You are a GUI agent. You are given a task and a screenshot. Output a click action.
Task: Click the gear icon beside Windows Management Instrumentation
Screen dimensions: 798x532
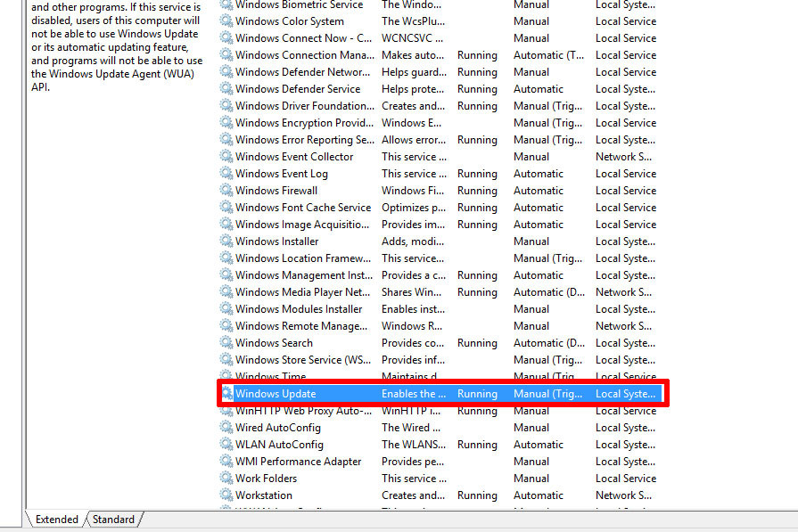point(226,274)
